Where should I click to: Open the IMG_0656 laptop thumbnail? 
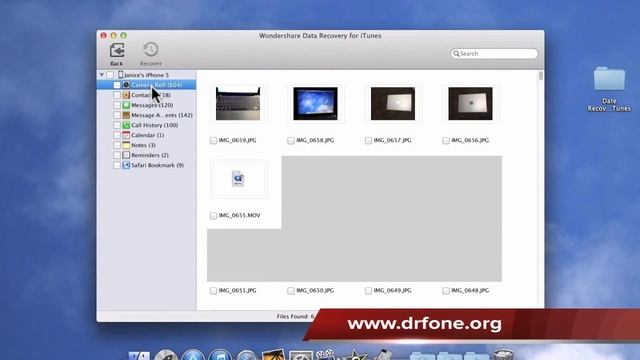tap(470, 103)
